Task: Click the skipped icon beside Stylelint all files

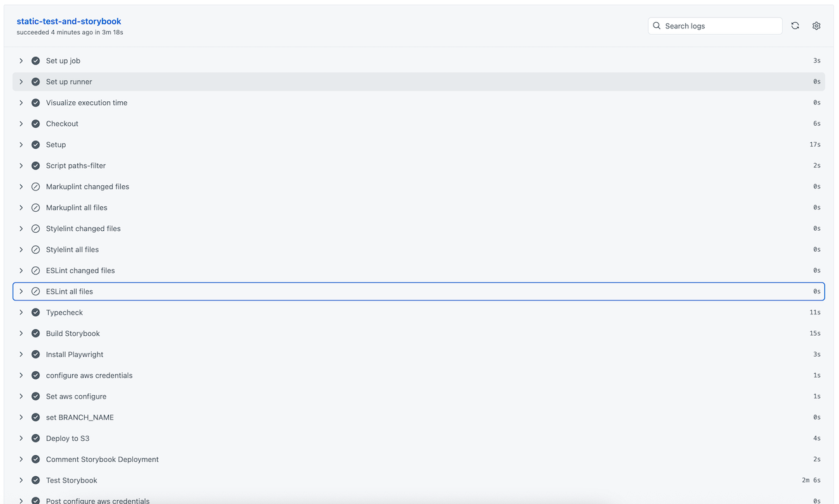Action: pos(35,250)
